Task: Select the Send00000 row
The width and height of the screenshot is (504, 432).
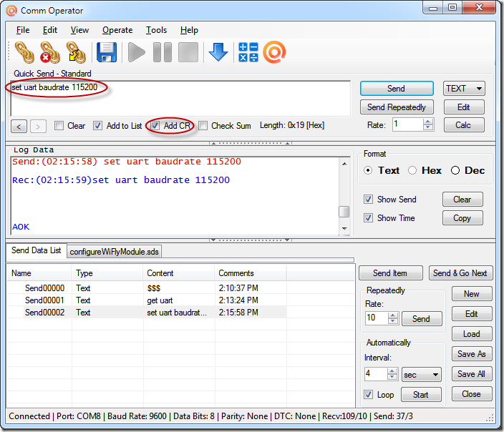Action: pos(147,288)
